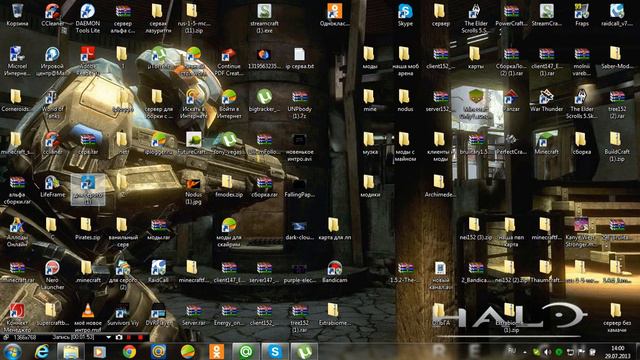Image resolution: width=640 pixels, height=360 pixels.
Task: Open the Одноклассники desktop shortcut
Action: [x=334, y=16]
